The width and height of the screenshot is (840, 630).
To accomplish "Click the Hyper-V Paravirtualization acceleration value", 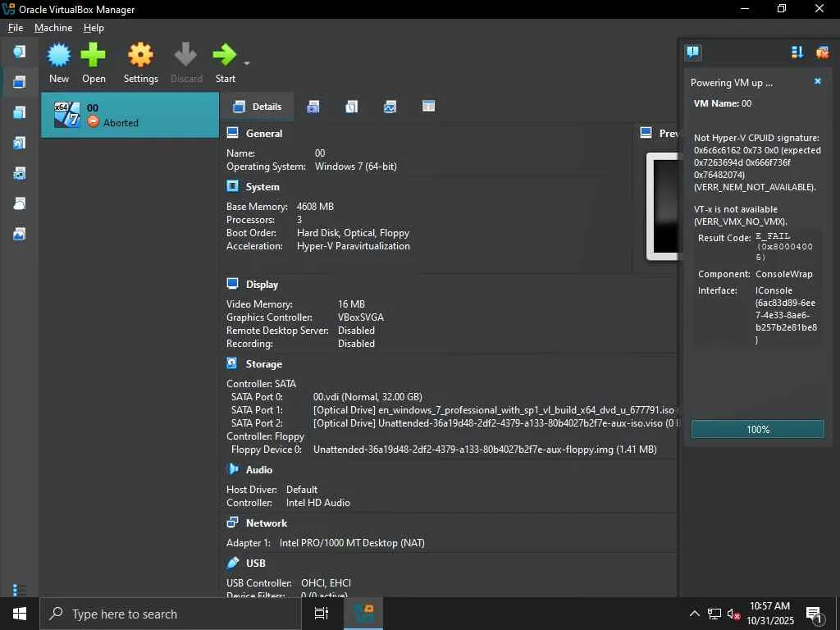I will click(x=354, y=246).
